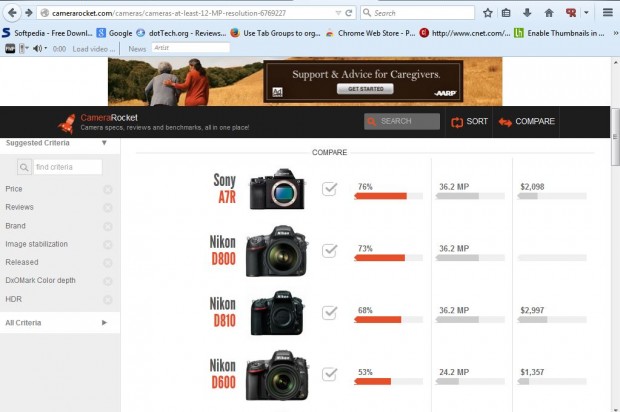This screenshot has height=412, width=620.
Task: Toggle the Sony A7R compare checkbox
Action: click(329, 189)
